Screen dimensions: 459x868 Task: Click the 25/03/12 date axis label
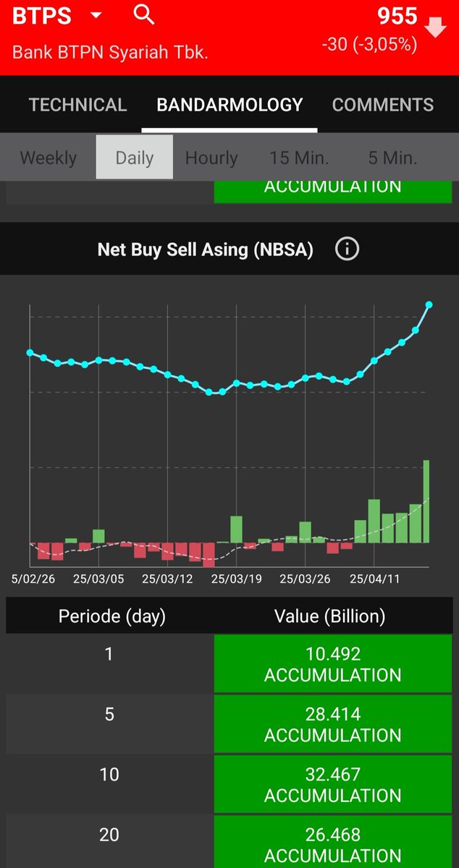pos(167,579)
